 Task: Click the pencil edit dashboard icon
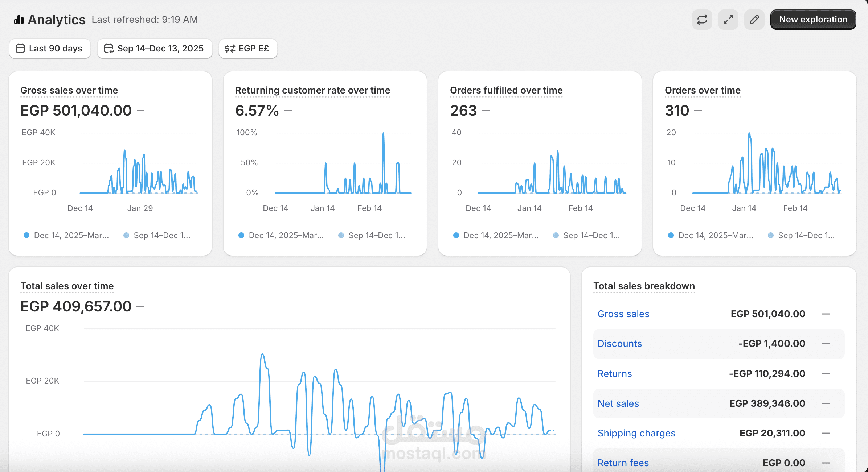[x=754, y=20]
